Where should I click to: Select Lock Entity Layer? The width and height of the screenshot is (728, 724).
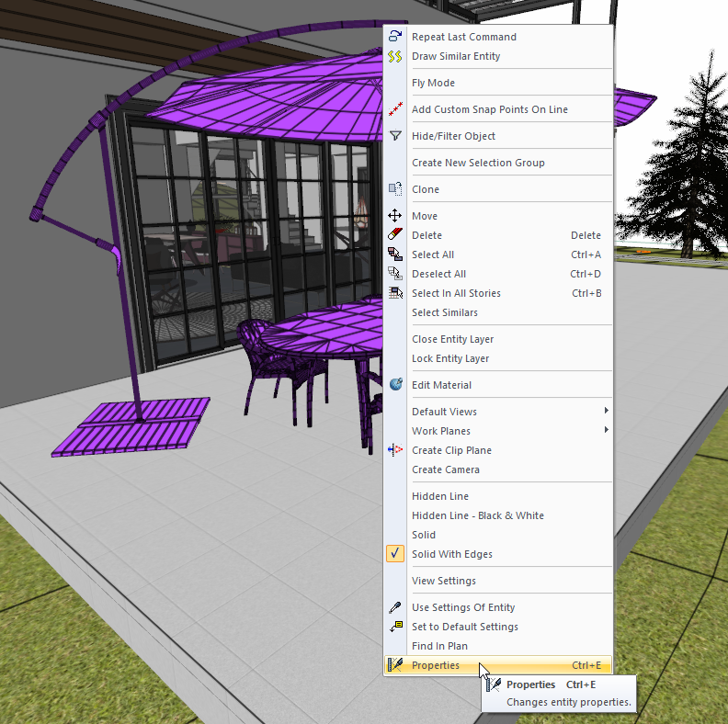(450, 358)
